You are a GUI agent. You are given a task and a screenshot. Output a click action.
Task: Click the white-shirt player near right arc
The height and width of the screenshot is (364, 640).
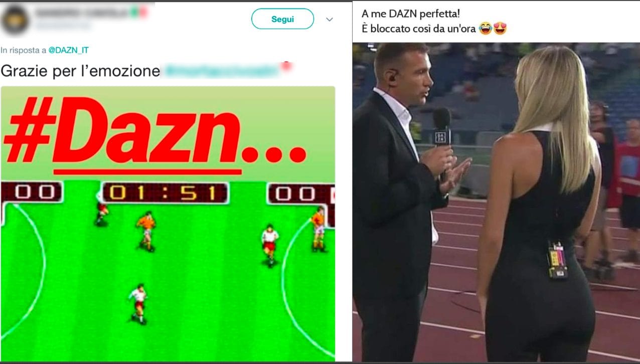(269, 245)
